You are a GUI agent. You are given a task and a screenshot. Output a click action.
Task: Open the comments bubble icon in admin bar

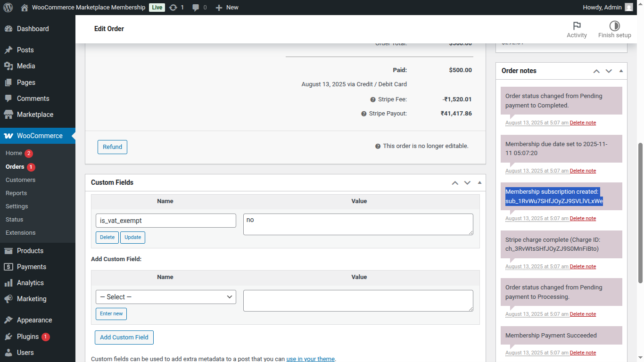pyautogui.click(x=196, y=7)
